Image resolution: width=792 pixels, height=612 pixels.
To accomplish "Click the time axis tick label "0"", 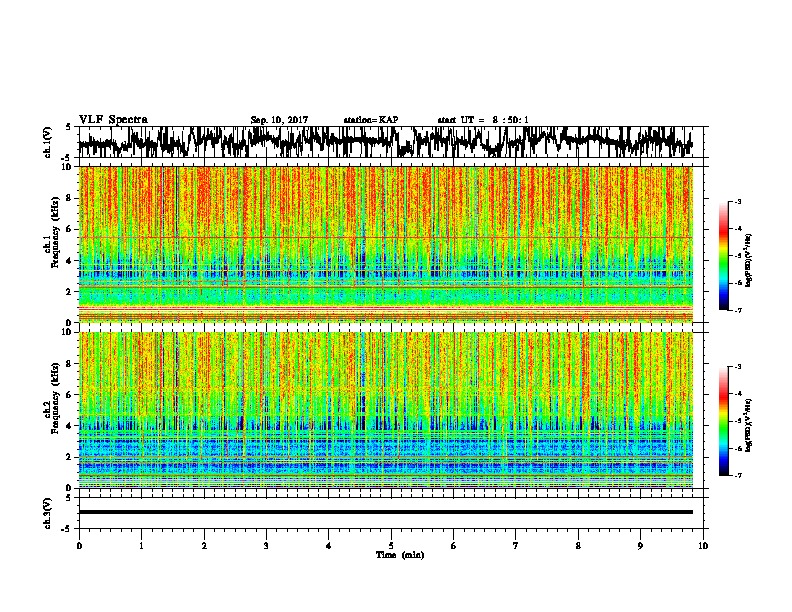I will (79, 546).
